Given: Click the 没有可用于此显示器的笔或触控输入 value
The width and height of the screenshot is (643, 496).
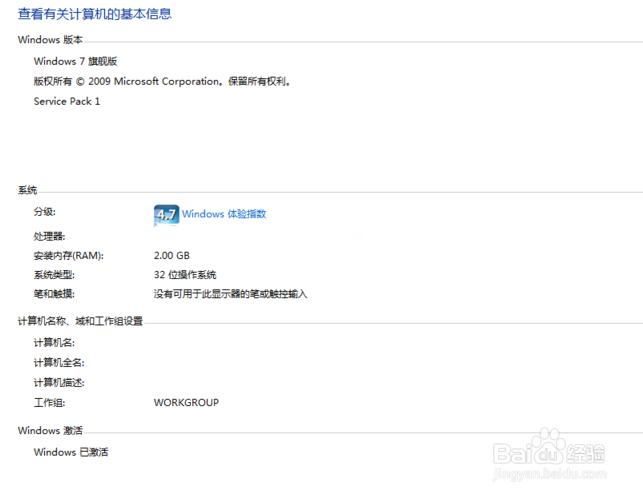Looking at the screenshot, I should (230, 294).
